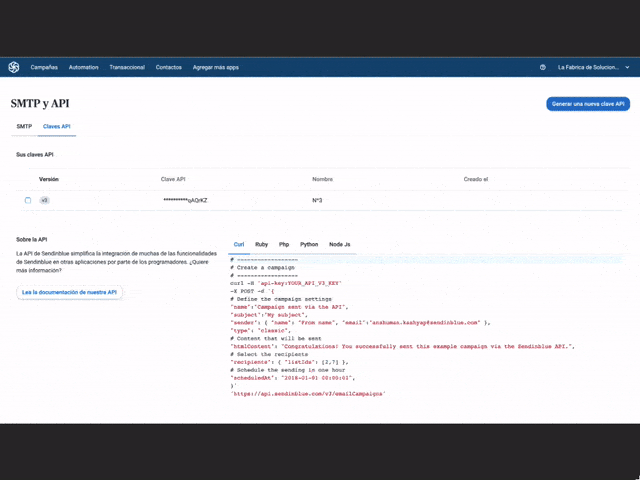Screen dimensions: 640x480
Task: Select the Claves API tab
Action: [57, 127]
